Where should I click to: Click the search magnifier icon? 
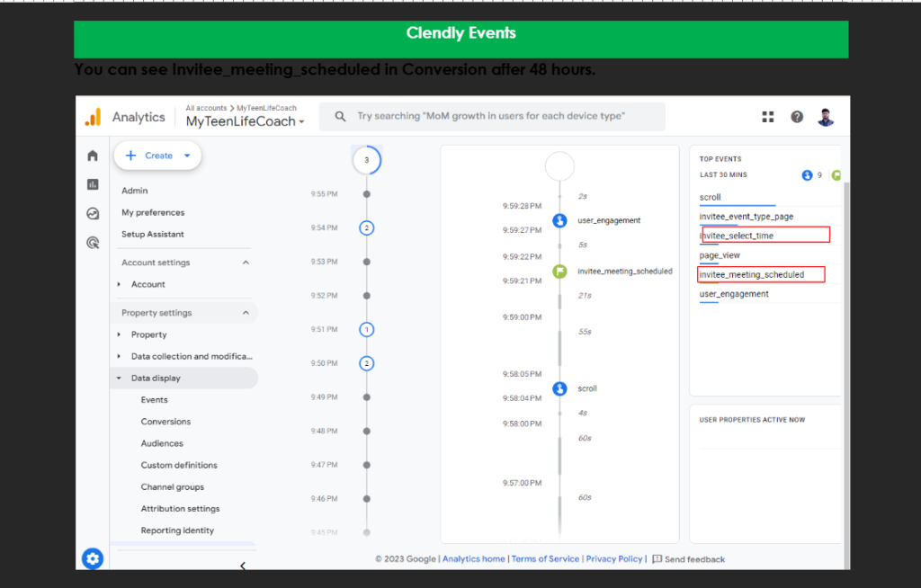pyautogui.click(x=340, y=116)
